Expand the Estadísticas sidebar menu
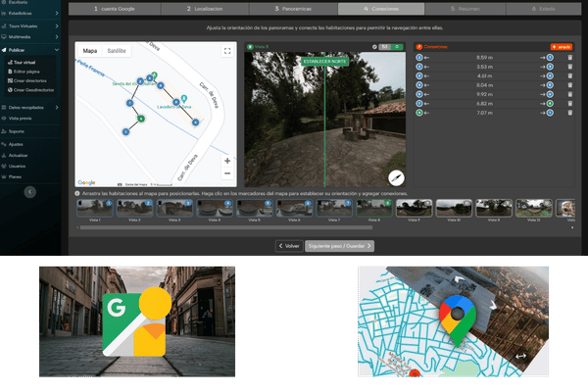 coord(30,13)
